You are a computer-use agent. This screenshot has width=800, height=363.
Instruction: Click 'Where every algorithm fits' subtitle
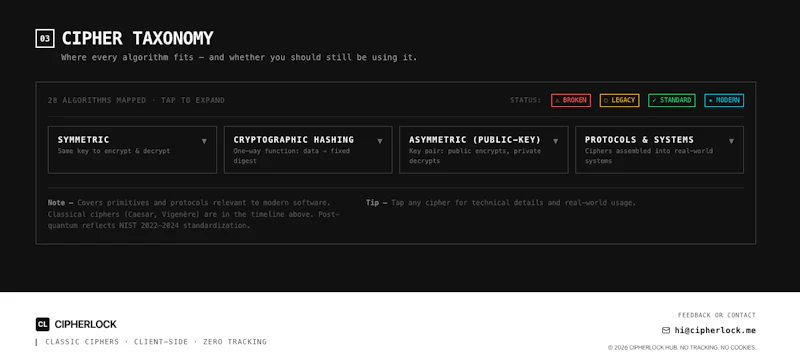[239, 57]
